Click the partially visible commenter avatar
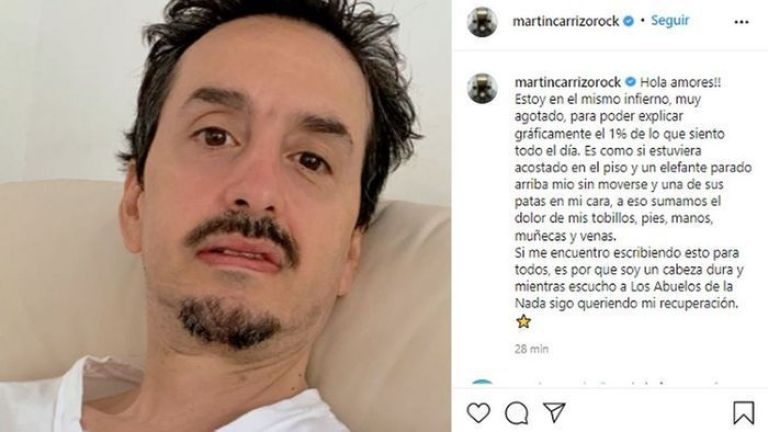This screenshot has height=432, width=768. (482, 382)
